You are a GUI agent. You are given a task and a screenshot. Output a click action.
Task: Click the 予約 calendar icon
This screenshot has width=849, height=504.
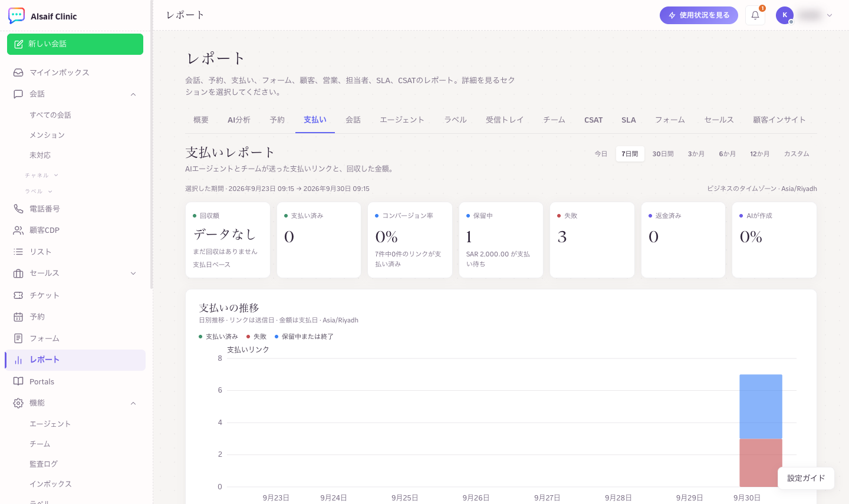tap(18, 317)
